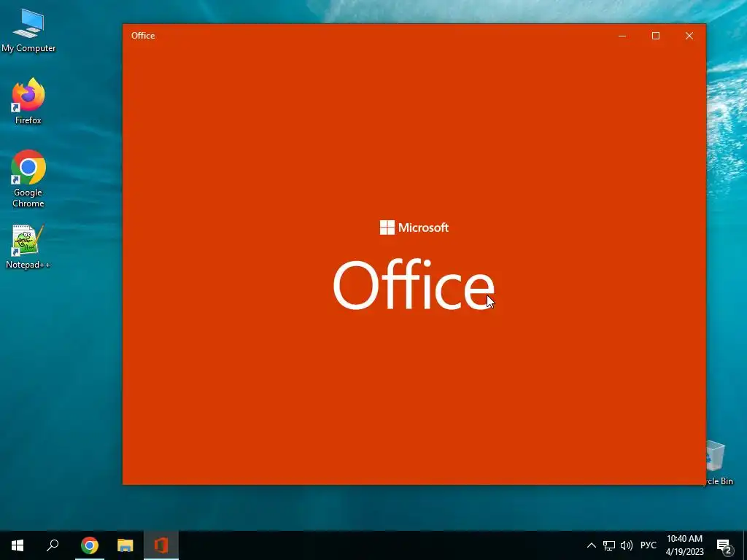Select the Google Chrome desktop shortcut
The width and height of the screenshot is (747, 560).
click(x=28, y=179)
